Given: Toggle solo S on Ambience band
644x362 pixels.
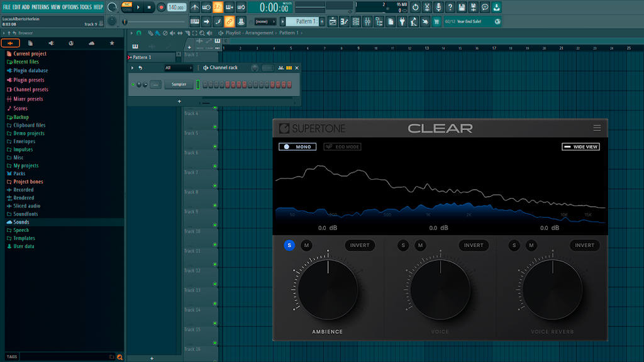Looking at the screenshot, I should pyautogui.click(x=289, y=245).
